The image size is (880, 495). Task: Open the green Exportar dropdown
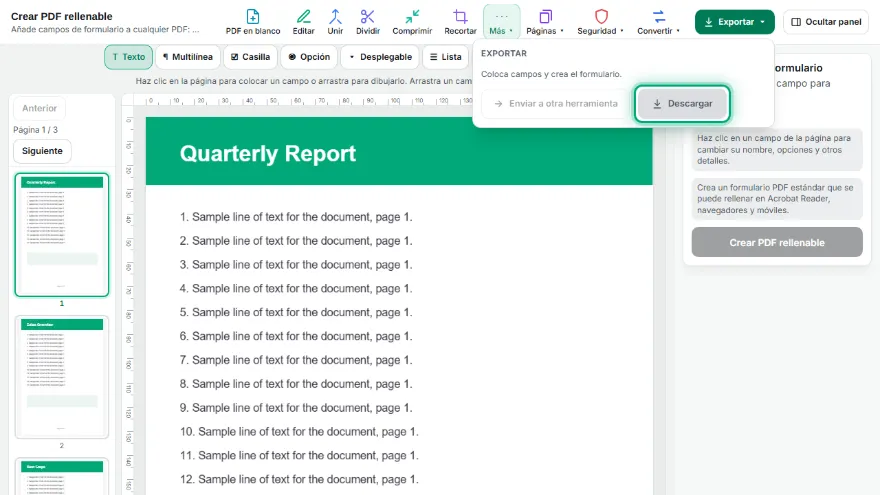point(735,22)
